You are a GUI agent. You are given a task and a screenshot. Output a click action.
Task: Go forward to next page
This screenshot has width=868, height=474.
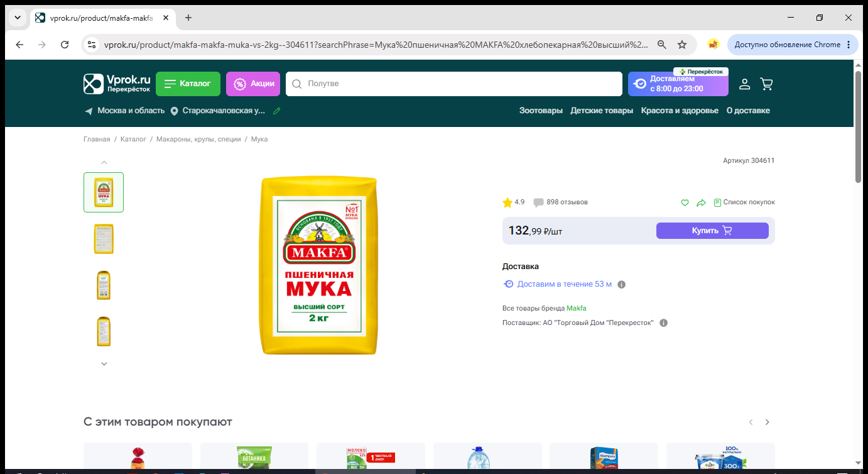point(42,45)
